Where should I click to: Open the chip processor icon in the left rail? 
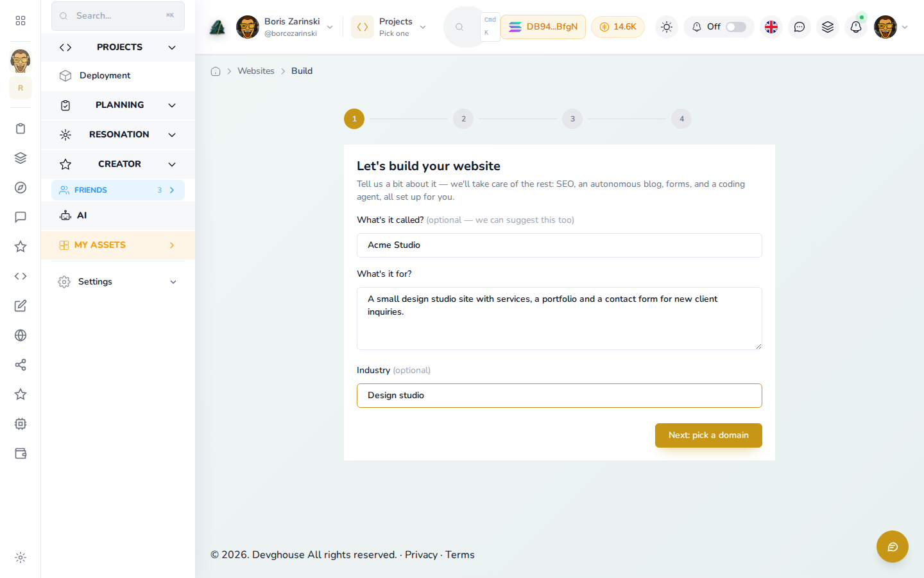[21, 424]
